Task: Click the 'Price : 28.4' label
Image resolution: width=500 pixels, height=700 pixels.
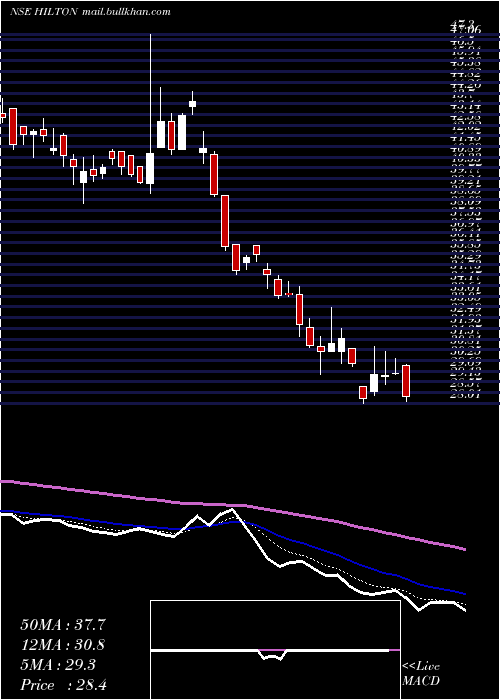Action: click(64, 685)
